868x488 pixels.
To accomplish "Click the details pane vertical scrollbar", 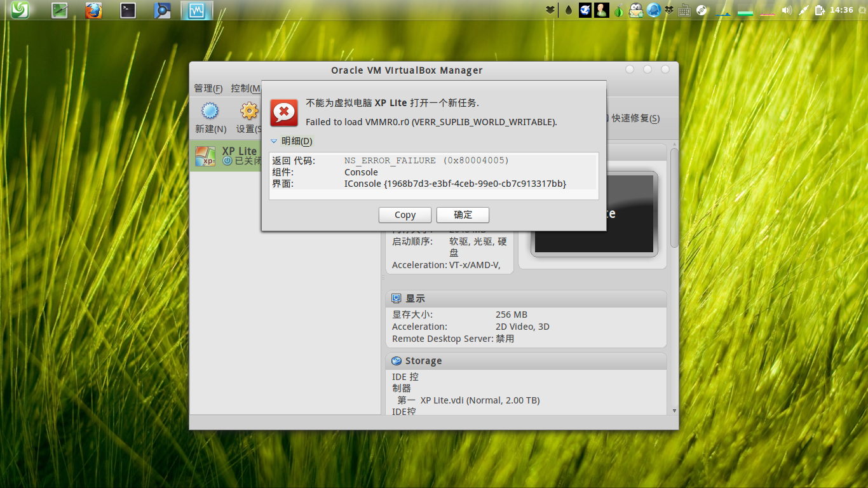I will [x=674, y=197].
